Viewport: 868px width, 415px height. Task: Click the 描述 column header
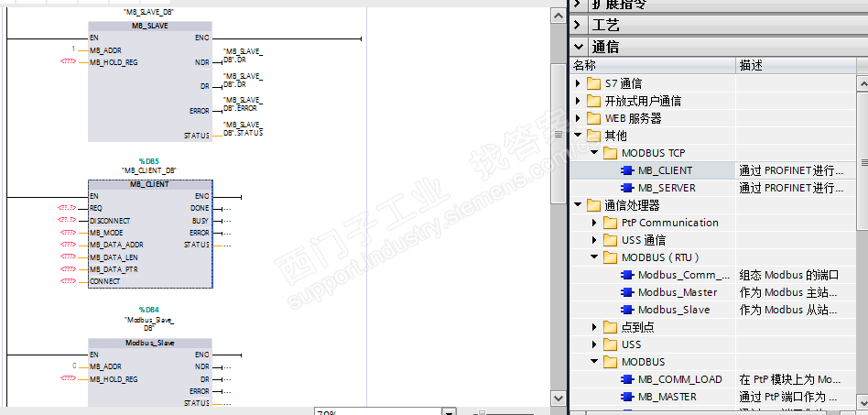pyautogui.click(x=796, y=65)
